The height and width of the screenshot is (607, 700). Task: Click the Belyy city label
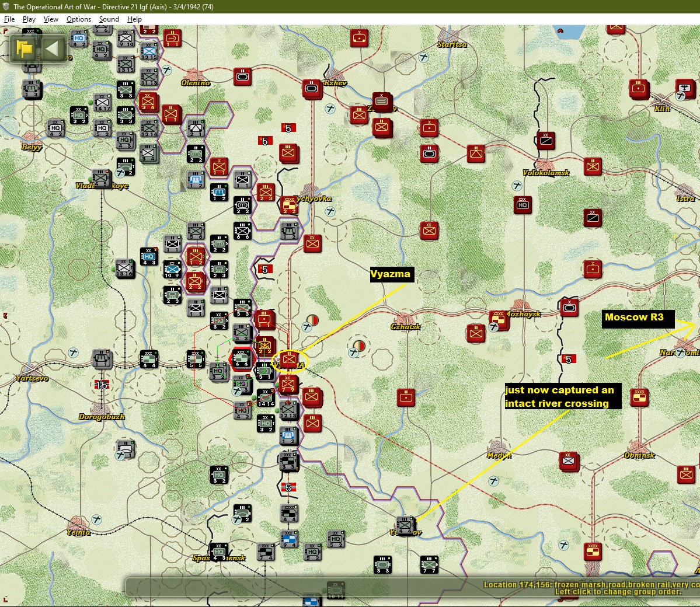tap(32, 147)
